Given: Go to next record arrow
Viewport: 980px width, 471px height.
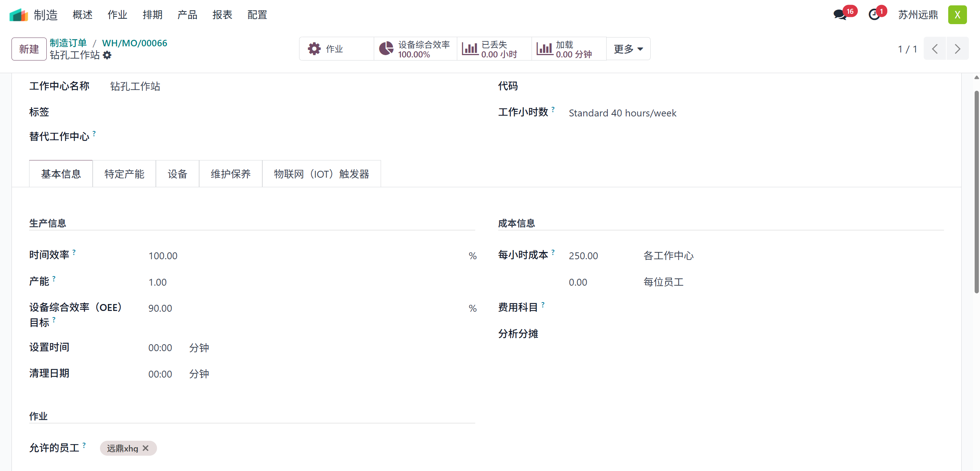Looking at the screenshot, I should 957,49.
